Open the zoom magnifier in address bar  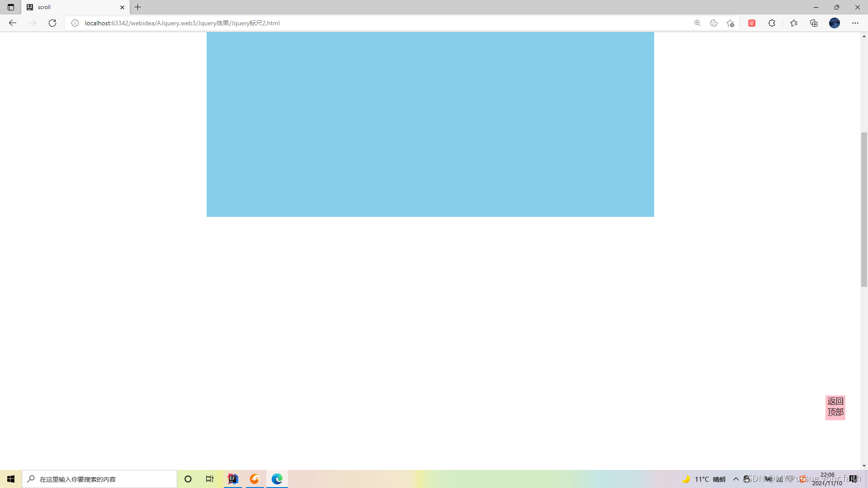(698, 23)
